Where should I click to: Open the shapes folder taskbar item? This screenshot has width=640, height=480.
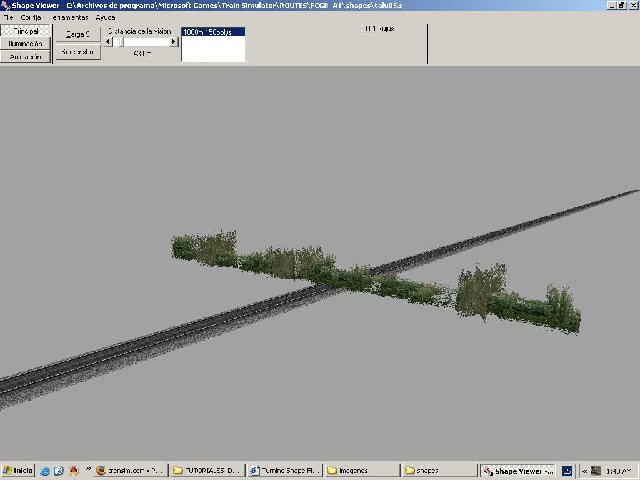[x=437, y=470]
